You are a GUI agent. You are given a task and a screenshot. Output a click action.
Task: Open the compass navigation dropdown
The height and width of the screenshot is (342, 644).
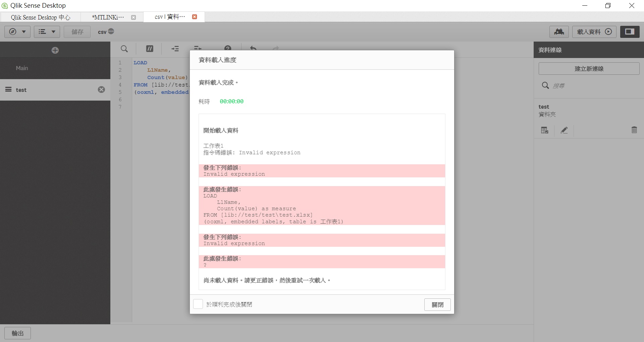coord(17,32)
